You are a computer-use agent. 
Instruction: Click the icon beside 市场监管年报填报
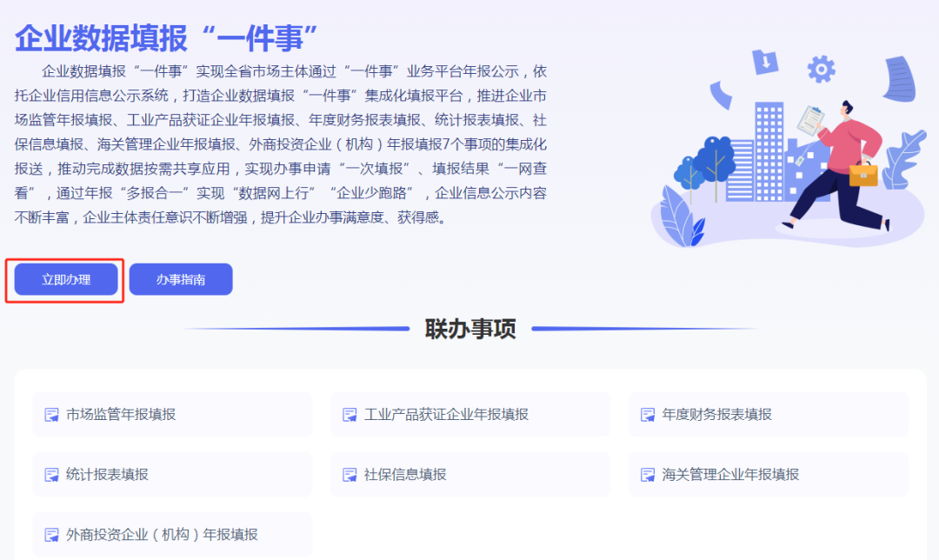(x=52, y=415)
